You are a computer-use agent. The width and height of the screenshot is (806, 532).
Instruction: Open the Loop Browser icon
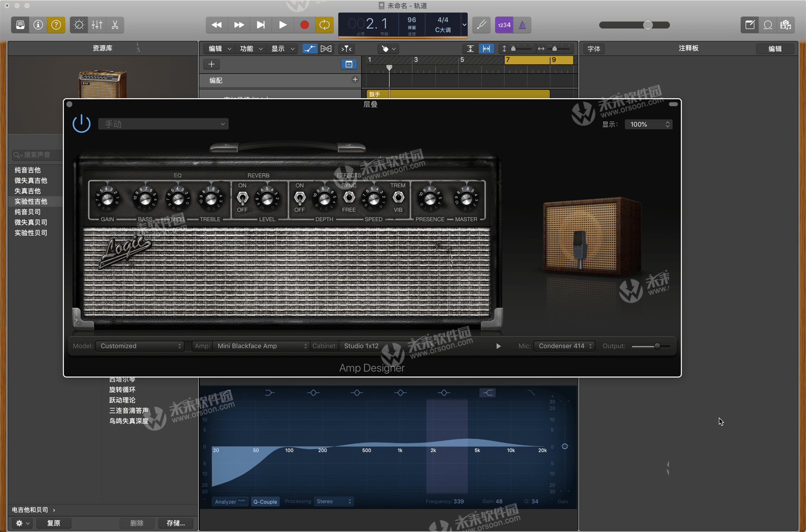tap(768, 25)
